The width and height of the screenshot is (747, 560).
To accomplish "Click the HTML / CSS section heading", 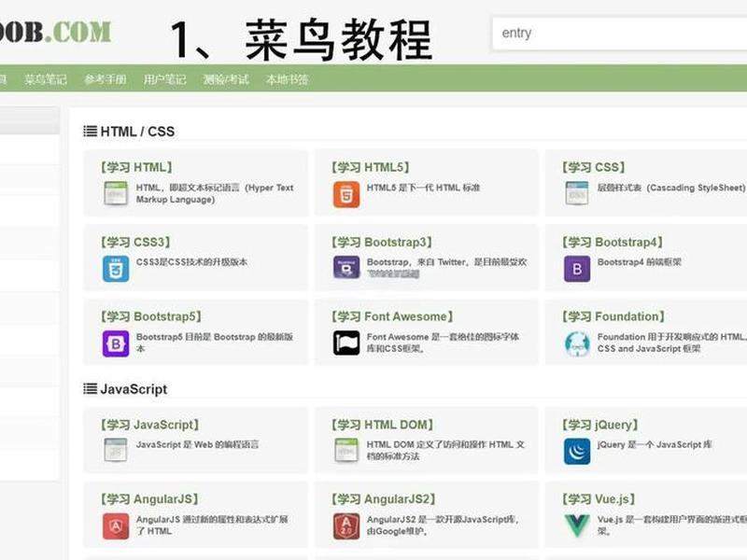I will (x=137, y=131).
